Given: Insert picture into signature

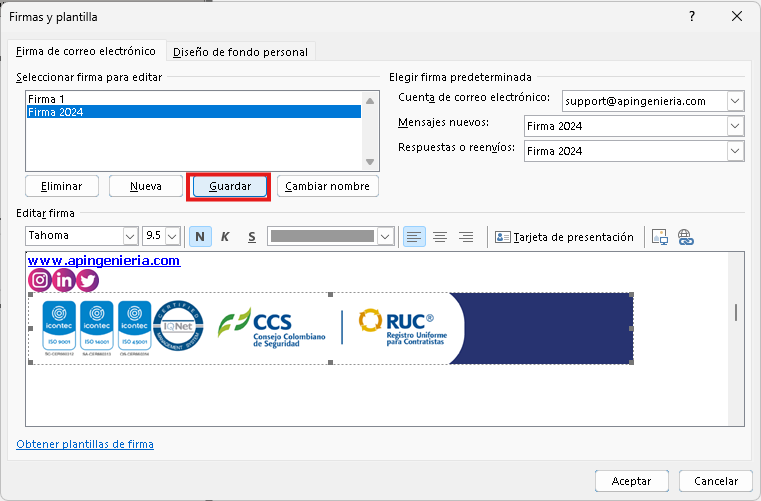Looking at the screenshot, I should click(660, 237).
